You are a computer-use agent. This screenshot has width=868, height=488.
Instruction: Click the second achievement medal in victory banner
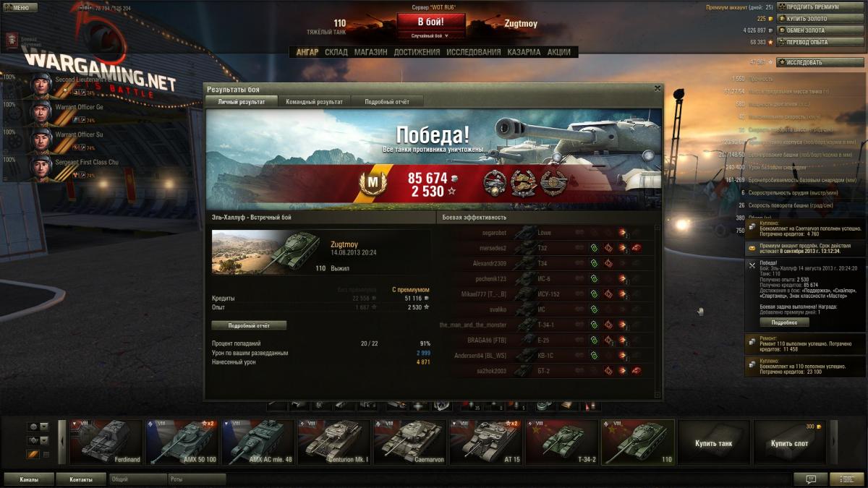[x=524, y=183]
